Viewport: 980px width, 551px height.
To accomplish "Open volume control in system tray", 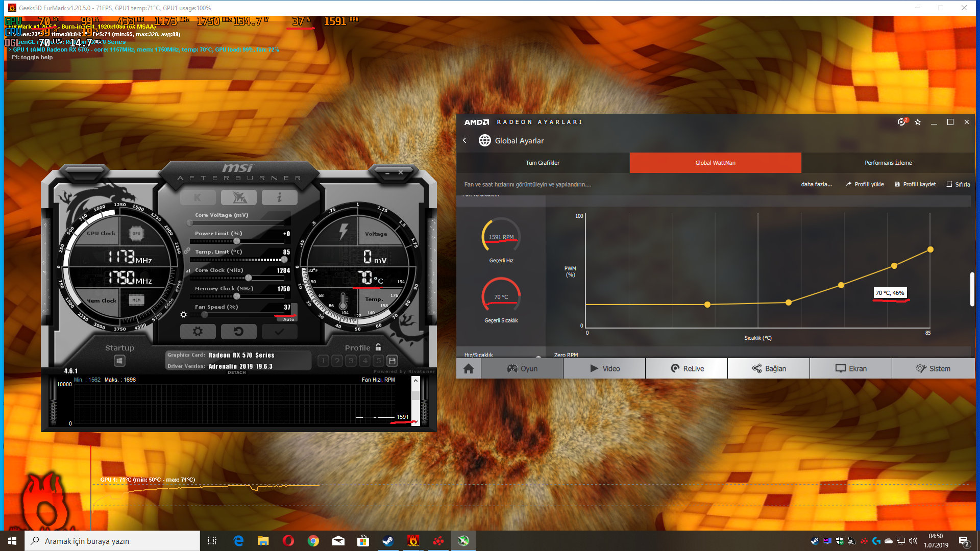I will [913, 541].
